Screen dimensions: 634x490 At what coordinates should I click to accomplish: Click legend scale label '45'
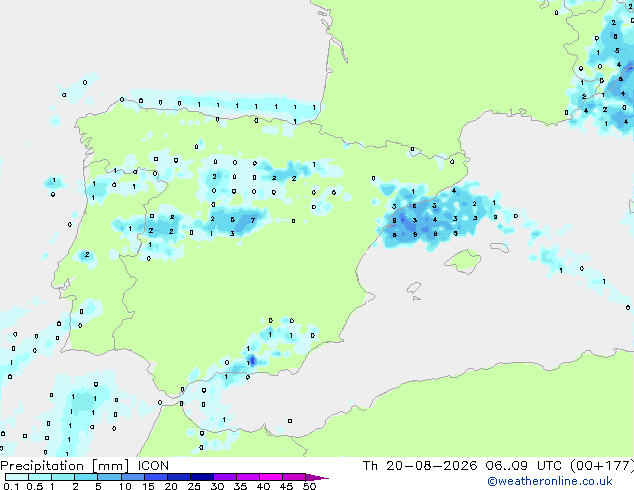tap(286, 486)
